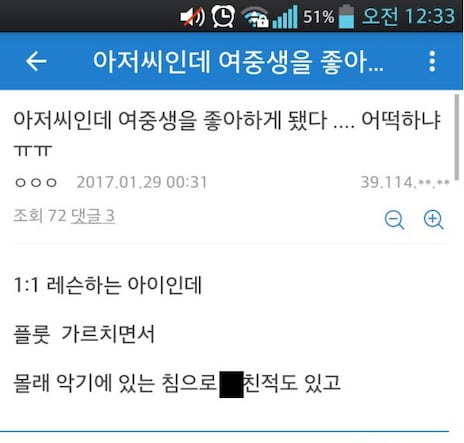Tap the 조회 72 view count
464x443 pixels.
[x=40, y=216]
